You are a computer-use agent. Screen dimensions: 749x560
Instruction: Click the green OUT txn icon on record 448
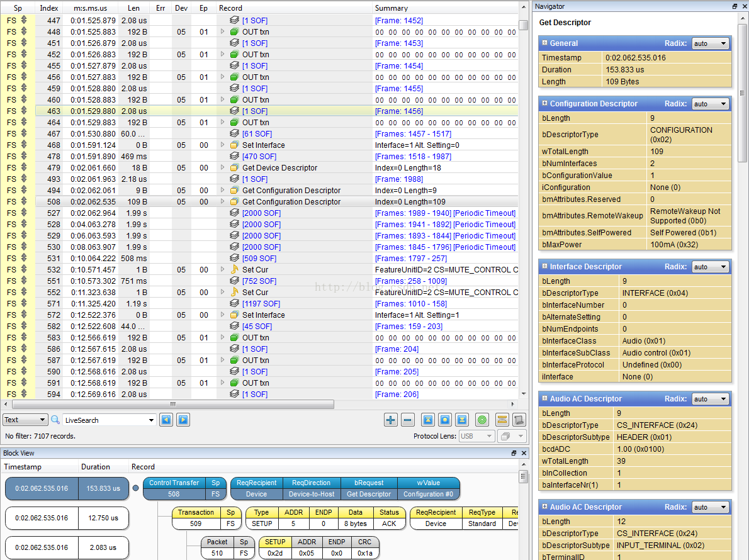[x=234, y=31]
